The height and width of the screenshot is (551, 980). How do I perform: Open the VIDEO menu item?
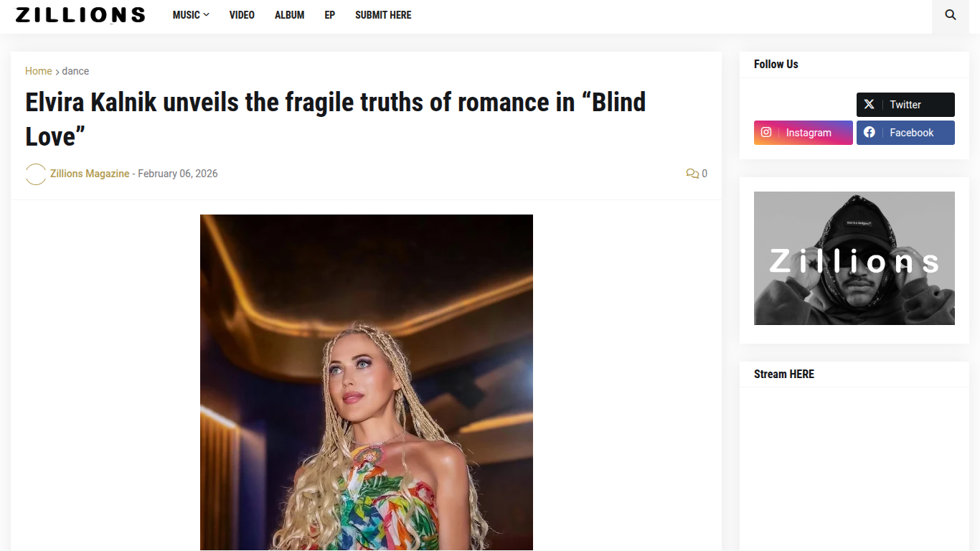coord(242,15)
